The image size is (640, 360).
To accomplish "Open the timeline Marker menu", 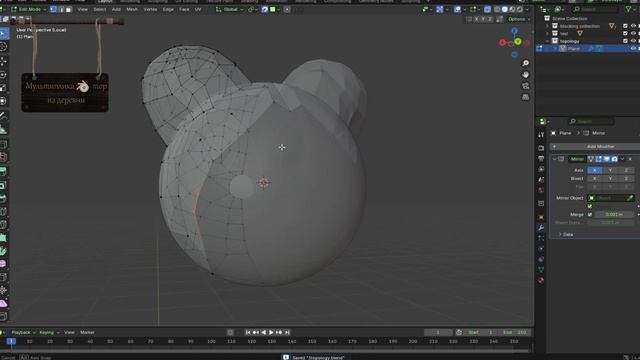I will (87, 332).
